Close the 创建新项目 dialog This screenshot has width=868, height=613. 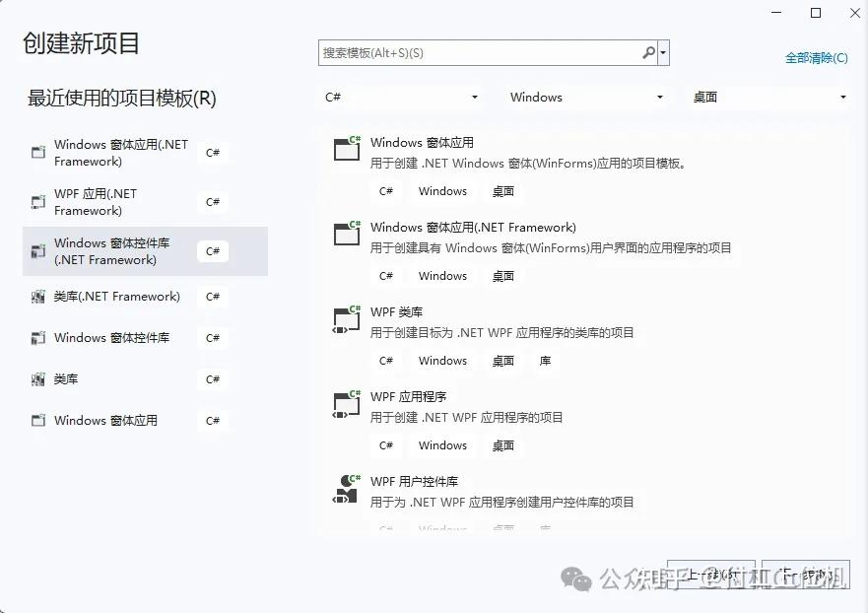pos(854,13)
